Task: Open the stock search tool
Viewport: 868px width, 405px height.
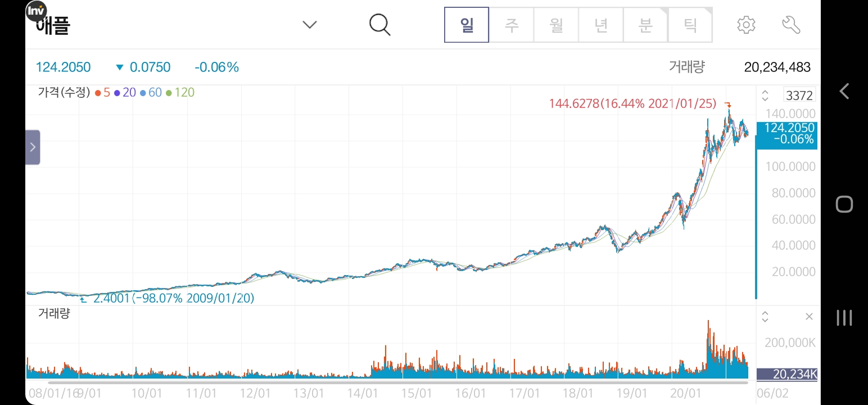Action: [379, 24]
